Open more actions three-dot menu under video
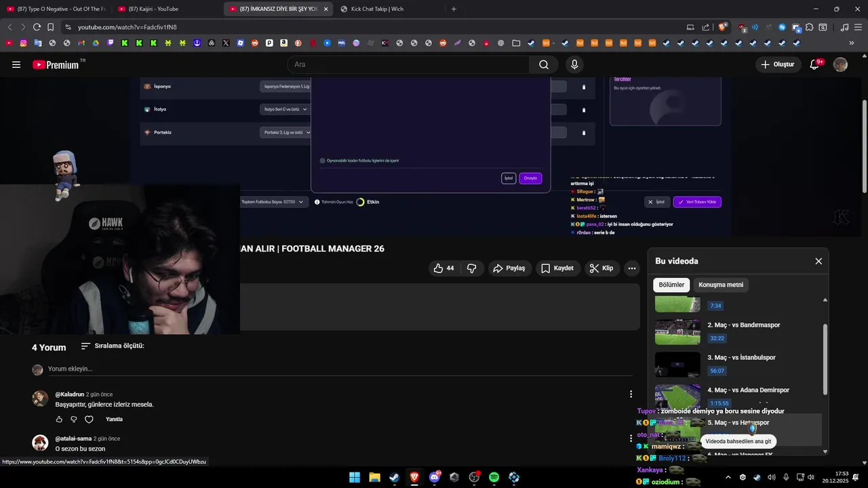Screen dimensions: 868x488 (x=632, y=268)
